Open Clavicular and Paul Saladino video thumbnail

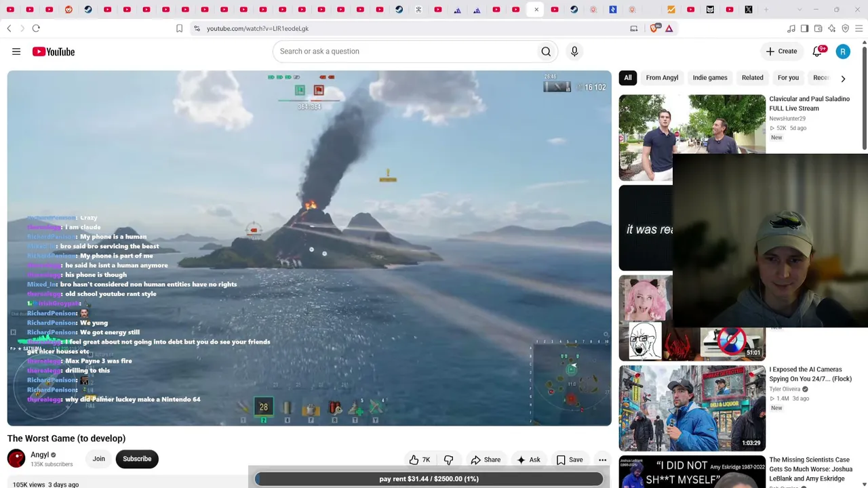tap(692, 138)
